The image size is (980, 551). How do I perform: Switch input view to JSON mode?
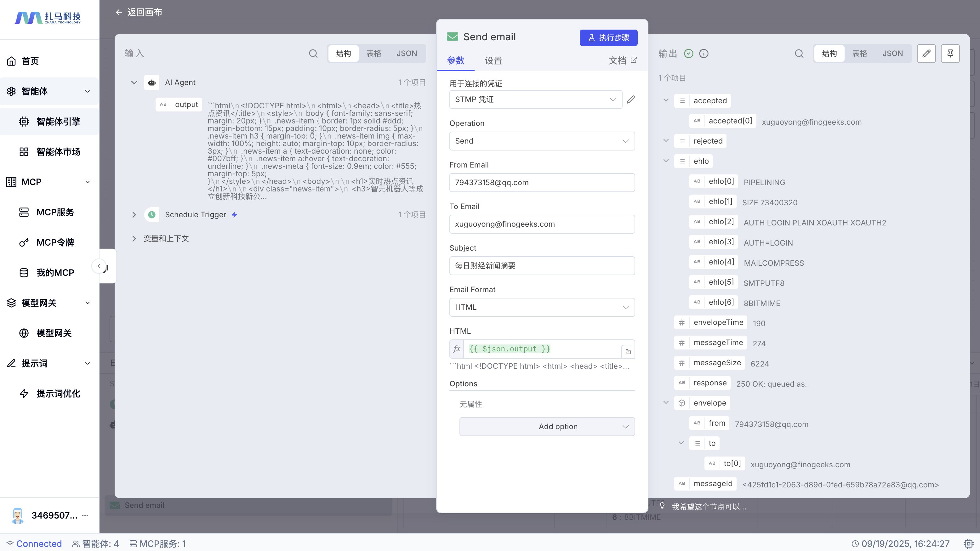(x=407, y=54)
